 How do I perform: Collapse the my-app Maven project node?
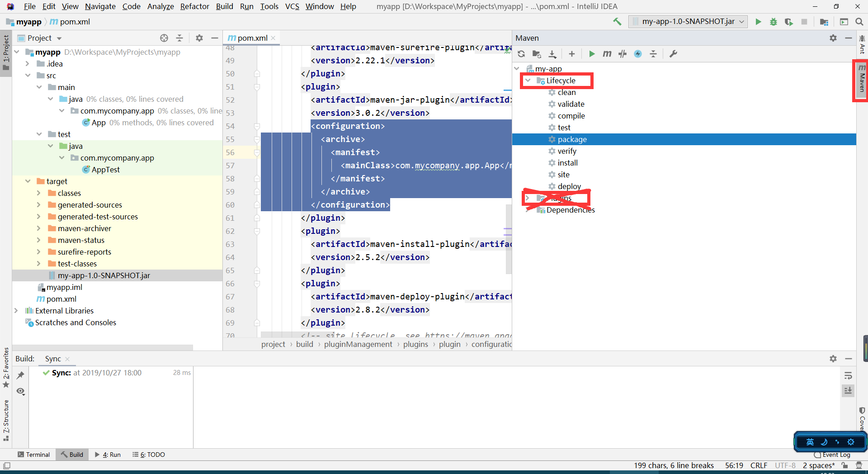click(x=517, y=69)
